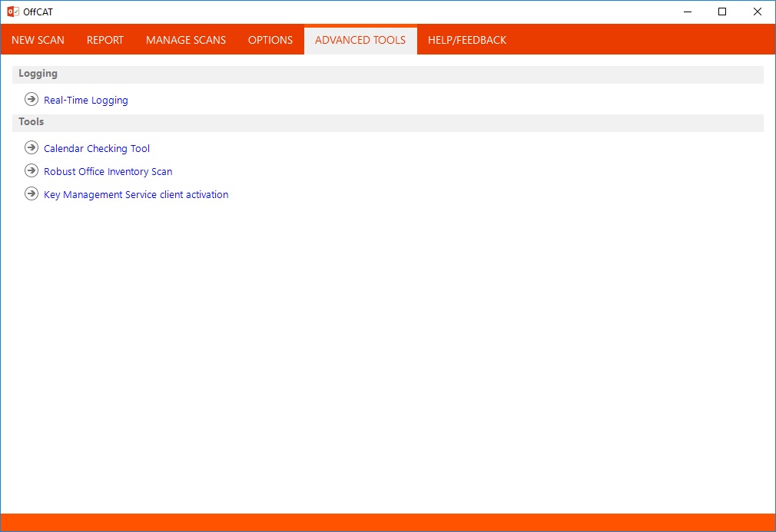Open the Real-Time Logging link
Viewport: 776px width, 532px height.
click(85, 100)
